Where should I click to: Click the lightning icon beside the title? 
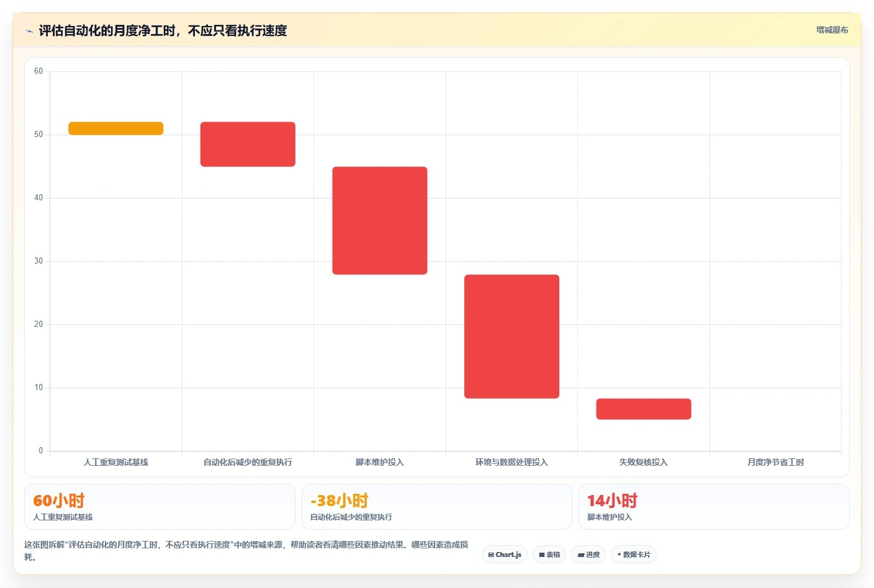29,31
